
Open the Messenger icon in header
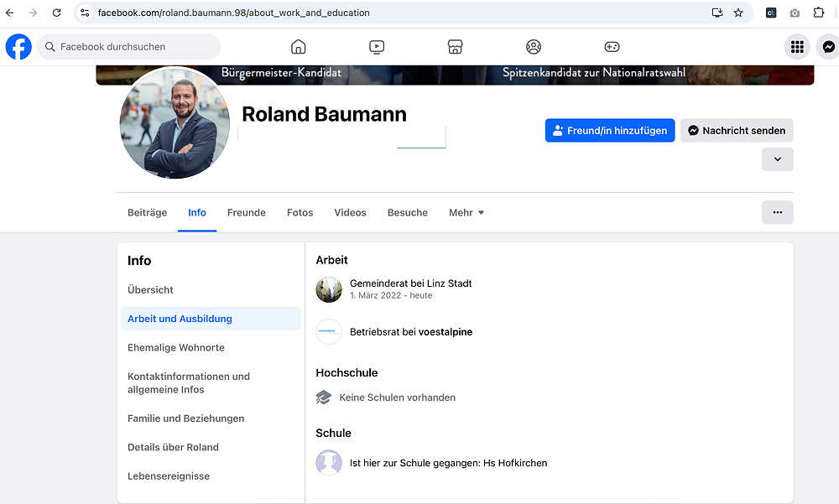828,47
